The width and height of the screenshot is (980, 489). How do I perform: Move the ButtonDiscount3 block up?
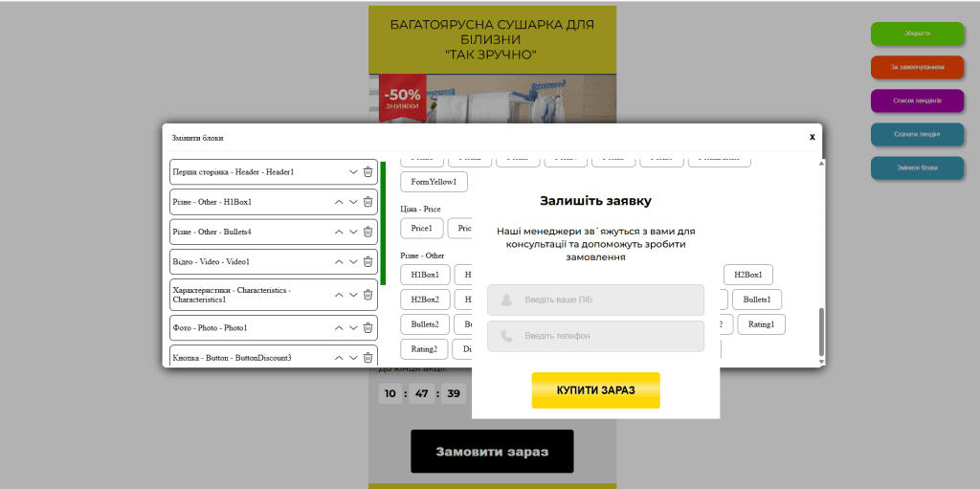[x=339, y=358]
